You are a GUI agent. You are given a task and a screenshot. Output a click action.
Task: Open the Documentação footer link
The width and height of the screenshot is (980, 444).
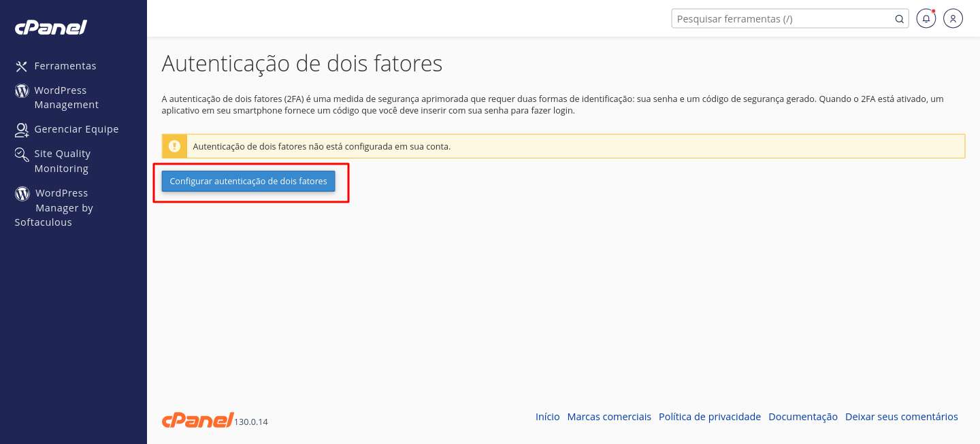click(x=802, y=417)
